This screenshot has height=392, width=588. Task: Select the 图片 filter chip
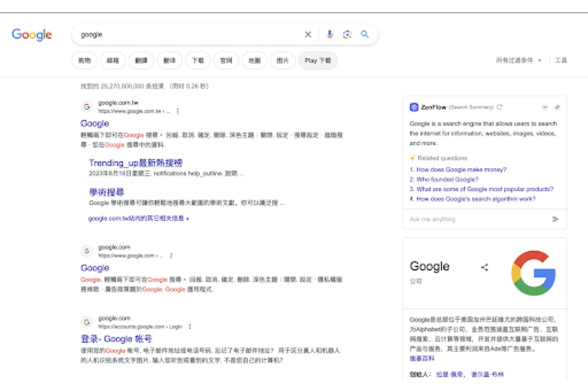pyautogui.click(x=283, y=60)
